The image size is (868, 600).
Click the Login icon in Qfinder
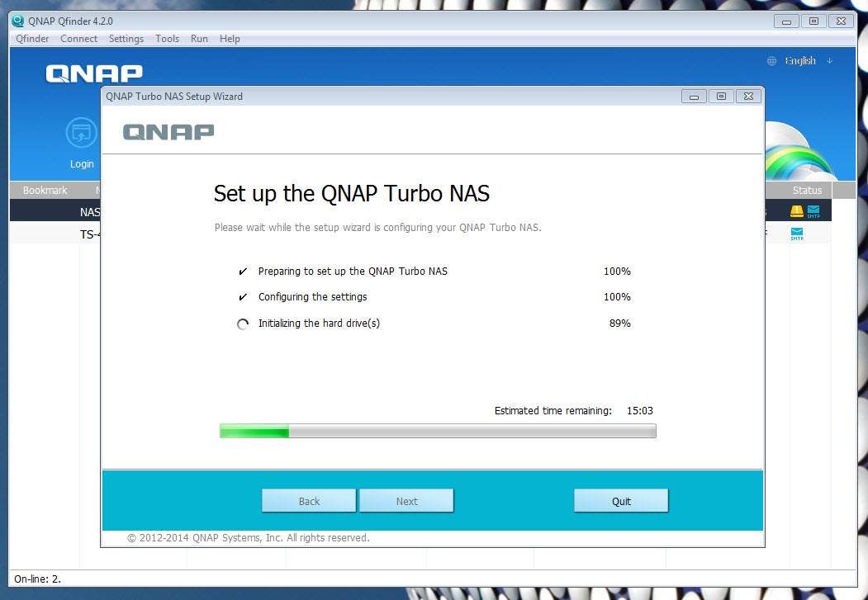[82, 133]
